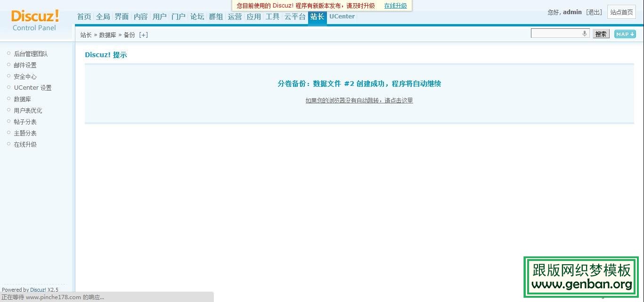Click the 分卷备份 success message text
Image resolution: width=644 pixels, height=302 pixels.
[x=359, y=84]
